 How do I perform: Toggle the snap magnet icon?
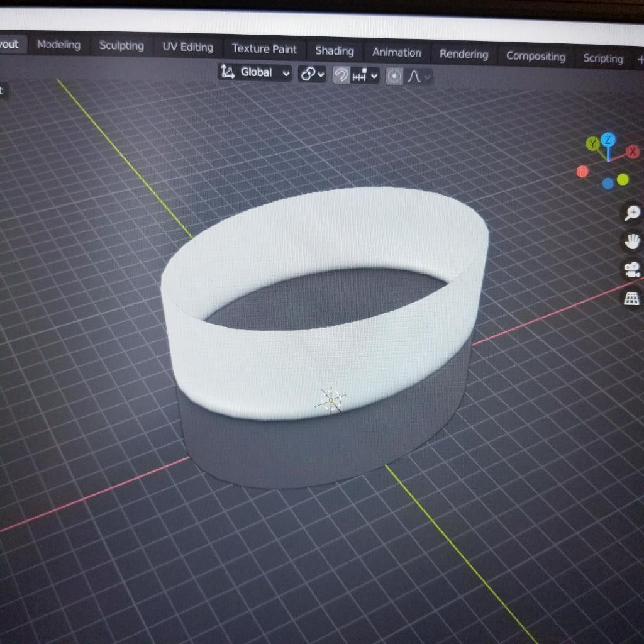point(341,75)
